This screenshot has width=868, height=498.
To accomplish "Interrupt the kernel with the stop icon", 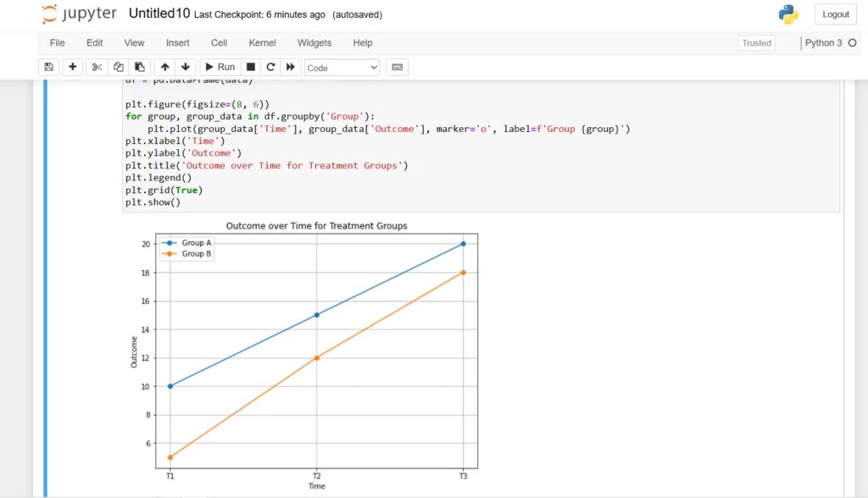I will click(251, 67).
